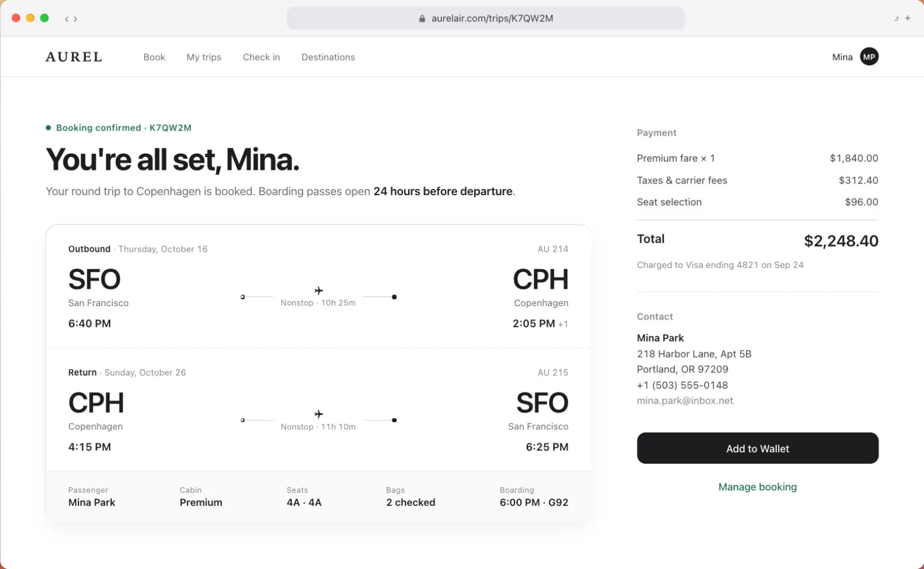This screenshot has height=569, width=924.
Task: Click the phone number +1 (503) 555-0148
Action: tap(683, 385)
